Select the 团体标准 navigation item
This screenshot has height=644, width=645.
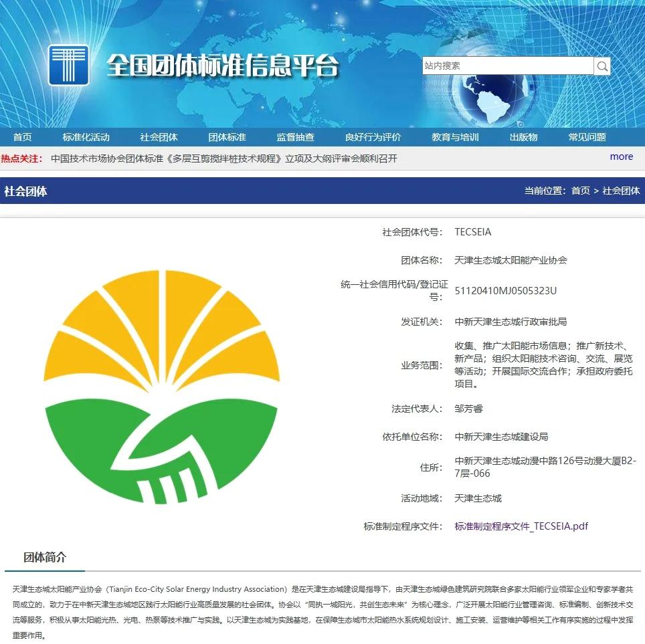[x=227, y=137]
